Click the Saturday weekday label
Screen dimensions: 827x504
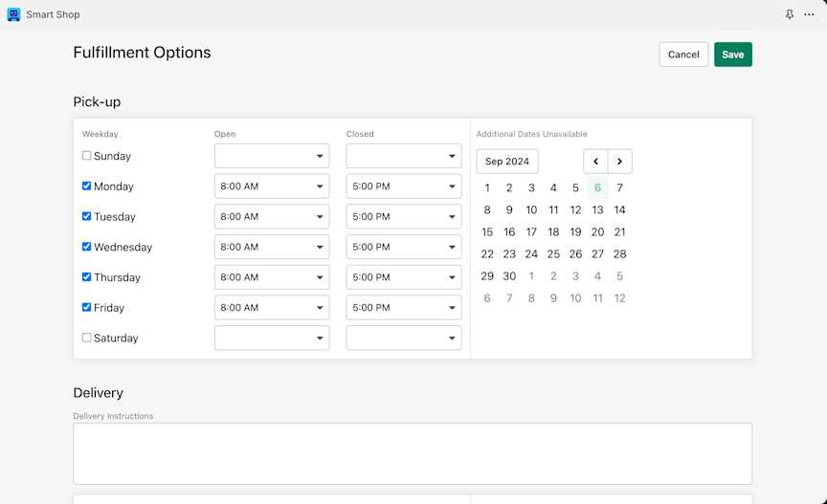click(x=116, y=338)
